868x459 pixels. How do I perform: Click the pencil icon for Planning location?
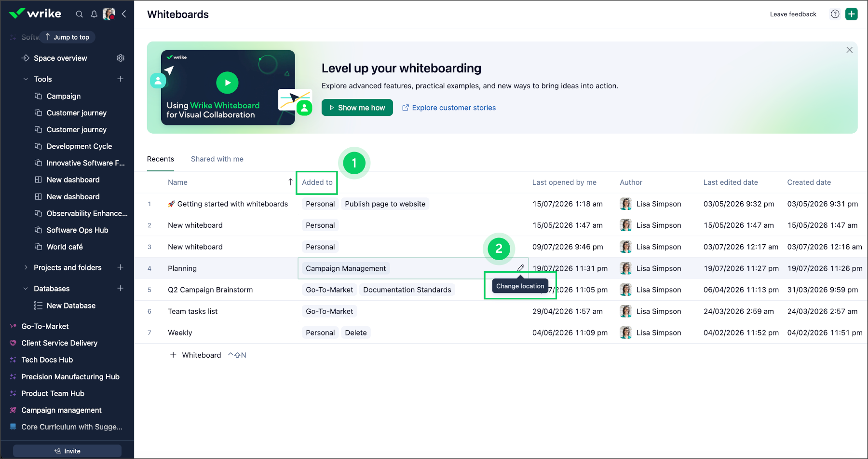pos(521,268)
